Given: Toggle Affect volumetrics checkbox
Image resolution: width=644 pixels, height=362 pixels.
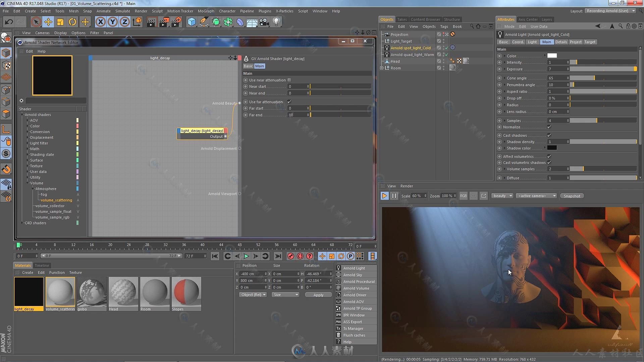Looking at the screenshot, I should (549, 157).
